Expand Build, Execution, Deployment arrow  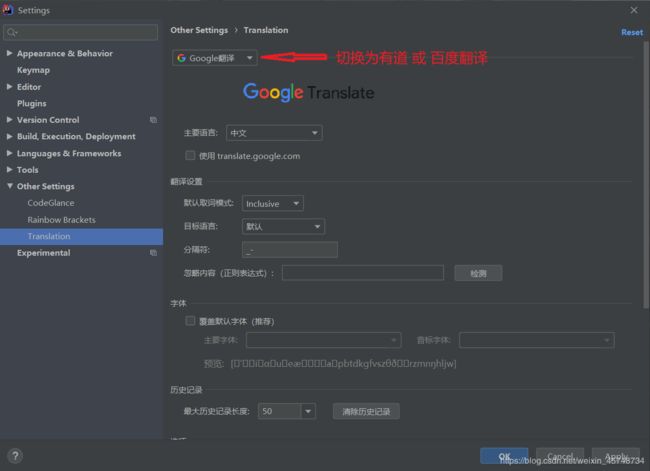[9, 136]
